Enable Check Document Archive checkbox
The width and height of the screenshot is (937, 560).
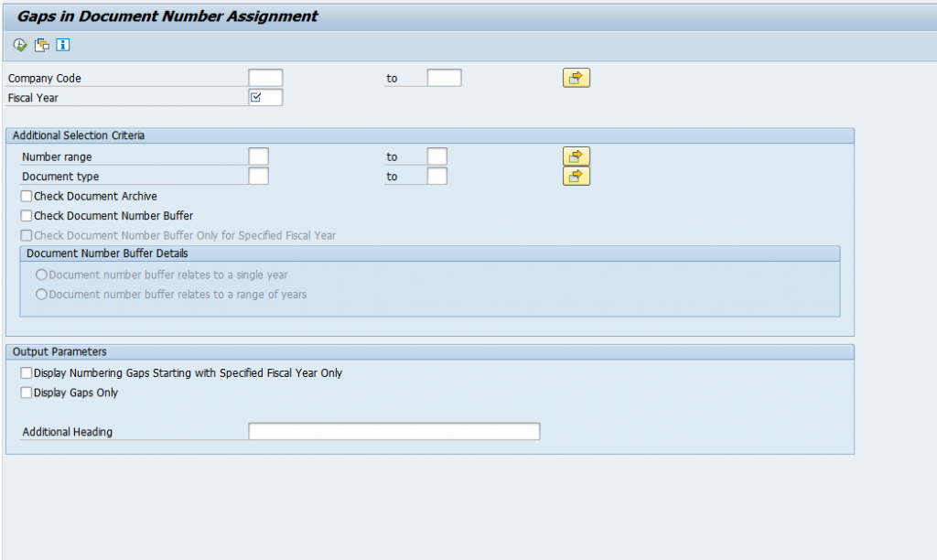click(x=27, y=196)
